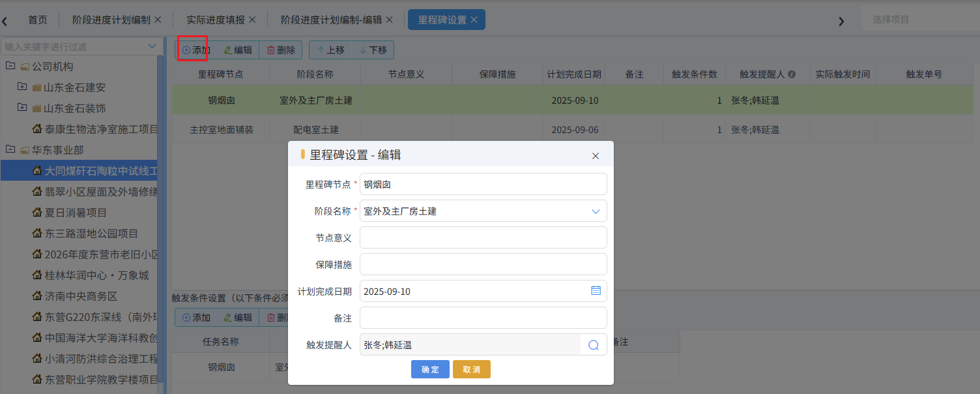Close the 阶段进度计划编制 tab
The width and height of the screenshot is (980, 394).
tap(157, 20)
